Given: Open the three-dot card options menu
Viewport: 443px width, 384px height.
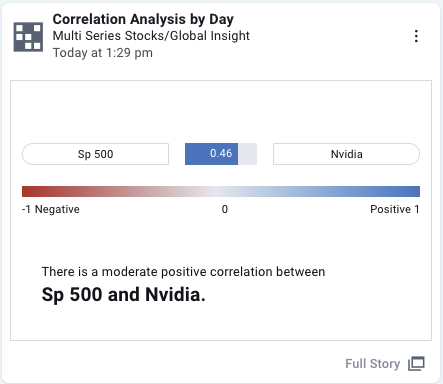Looking at the screenshot, I should click(416, 36).
